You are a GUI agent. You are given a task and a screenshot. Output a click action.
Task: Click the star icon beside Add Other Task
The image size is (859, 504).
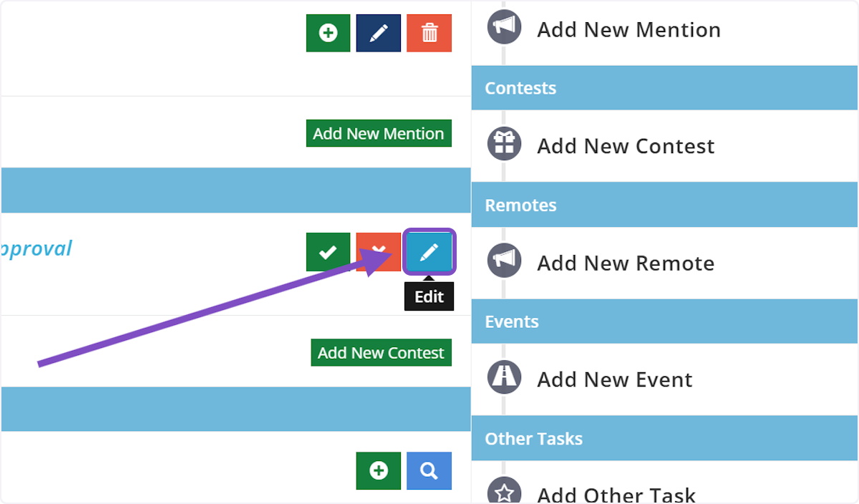(505, 493)
